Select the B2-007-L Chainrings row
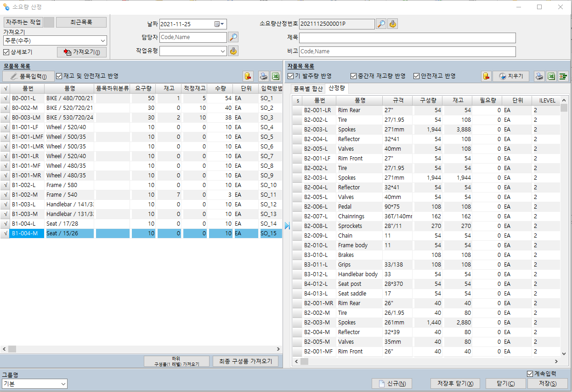Image resolution: width=572 pixels, height=392 pixels. 427,216
